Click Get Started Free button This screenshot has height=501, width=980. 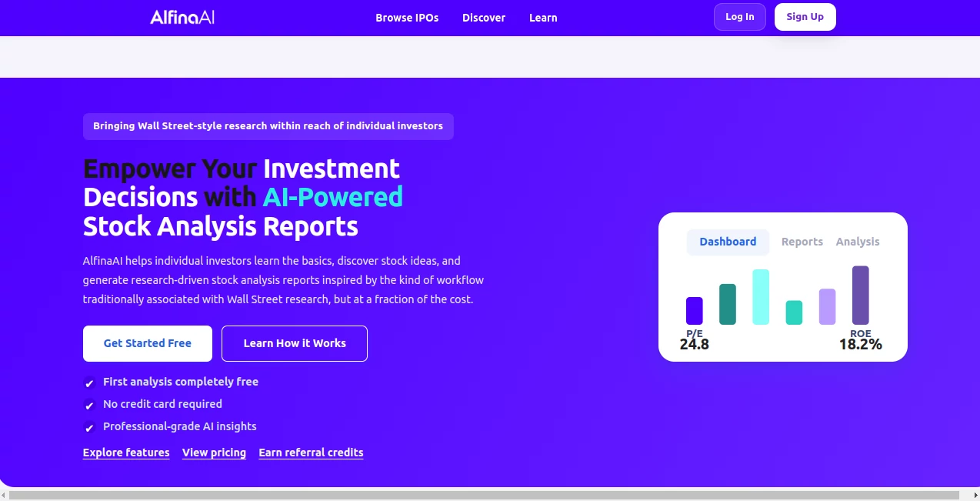pos(148,343)
